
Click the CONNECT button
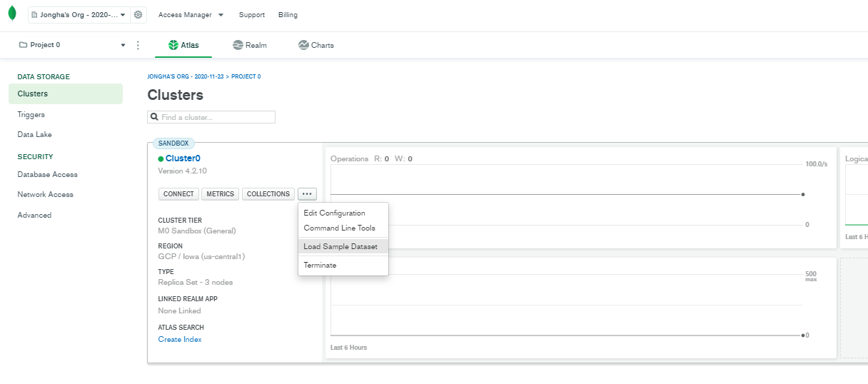pos(178,194)
